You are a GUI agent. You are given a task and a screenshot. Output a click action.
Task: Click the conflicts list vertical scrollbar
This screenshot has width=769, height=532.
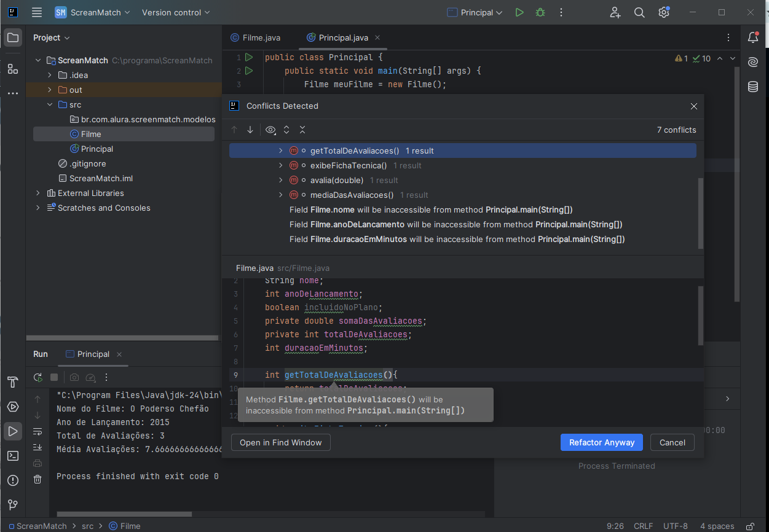click(700, 213)
